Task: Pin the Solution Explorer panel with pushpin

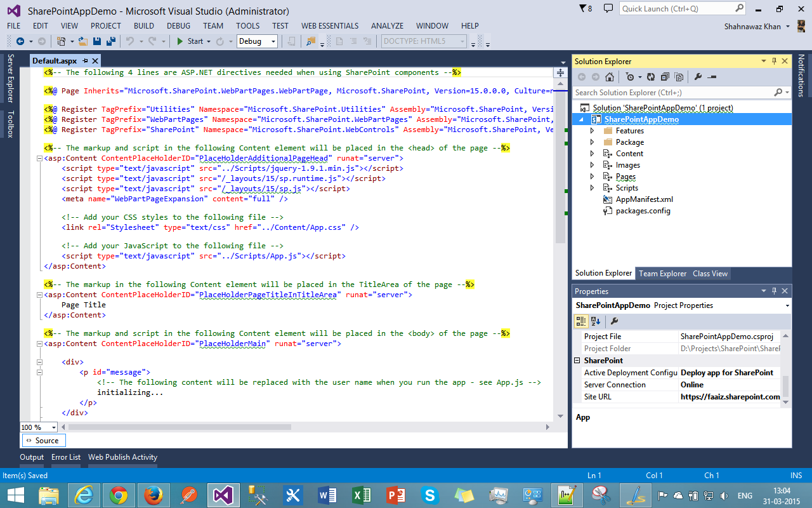Action: pyautogui.click(x=774, y=61)
